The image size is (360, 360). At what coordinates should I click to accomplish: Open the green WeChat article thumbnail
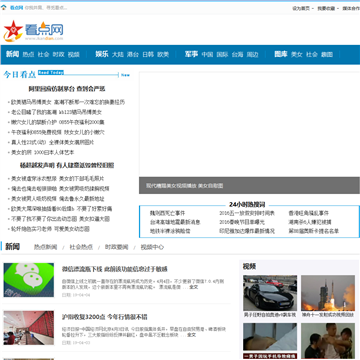pos(29,280)
